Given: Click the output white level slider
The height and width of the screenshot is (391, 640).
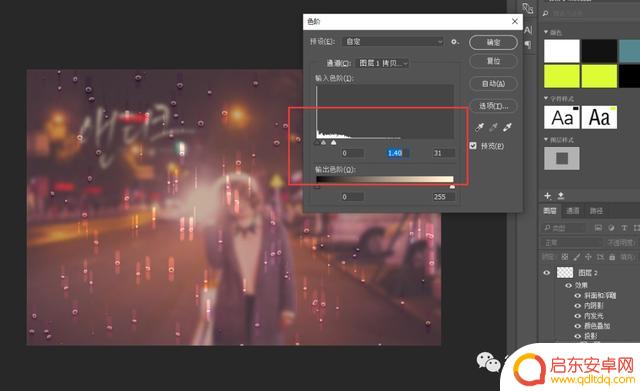Looking at the screenshot, I should (452, 187).
